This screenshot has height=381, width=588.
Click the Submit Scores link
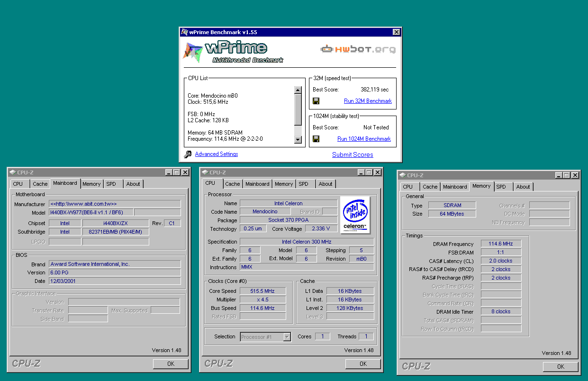coord(353,154)
